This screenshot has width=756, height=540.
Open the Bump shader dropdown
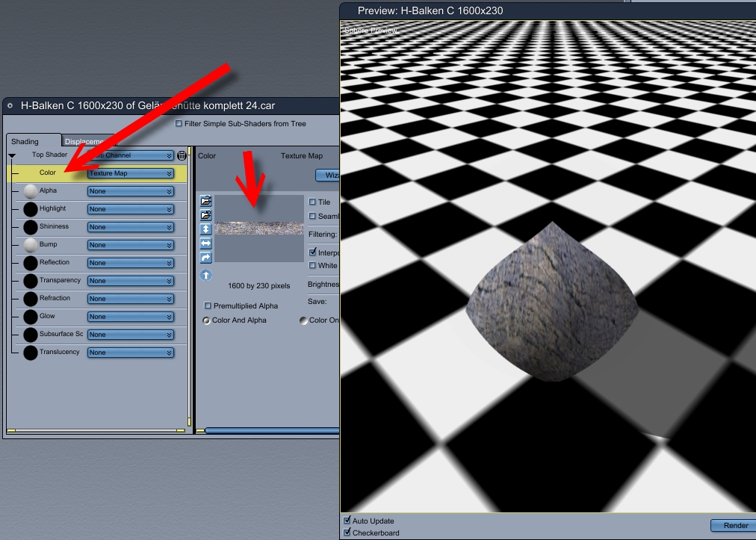click(x=130, y=245)
